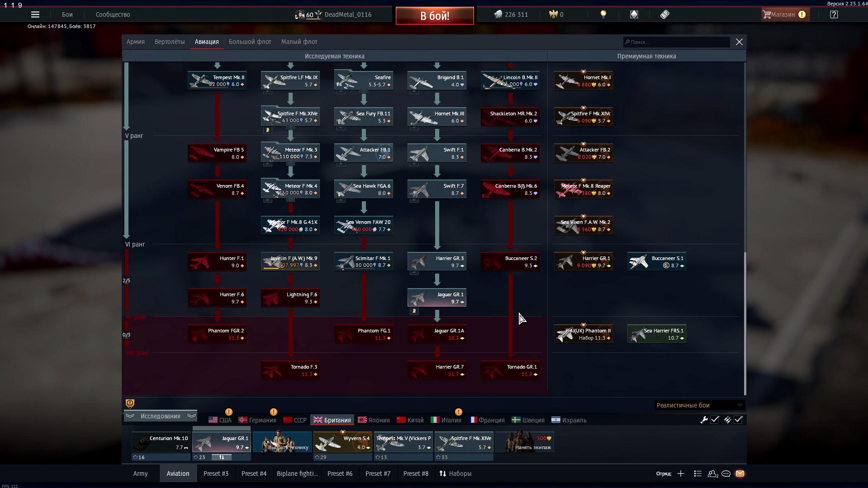Switch to the Army preset
Screen dimensions: 868x488
(x=141, y=474)
